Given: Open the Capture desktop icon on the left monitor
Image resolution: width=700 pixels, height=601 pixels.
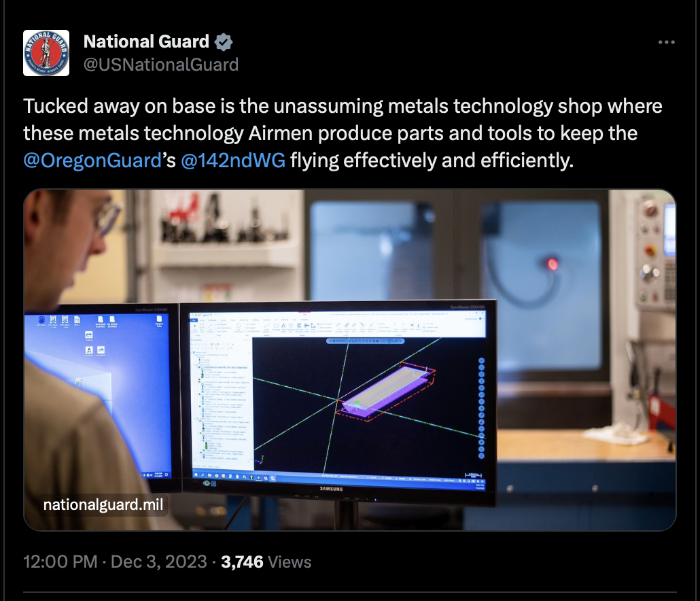Looking at the screenshot, I should tap(89, 337).
